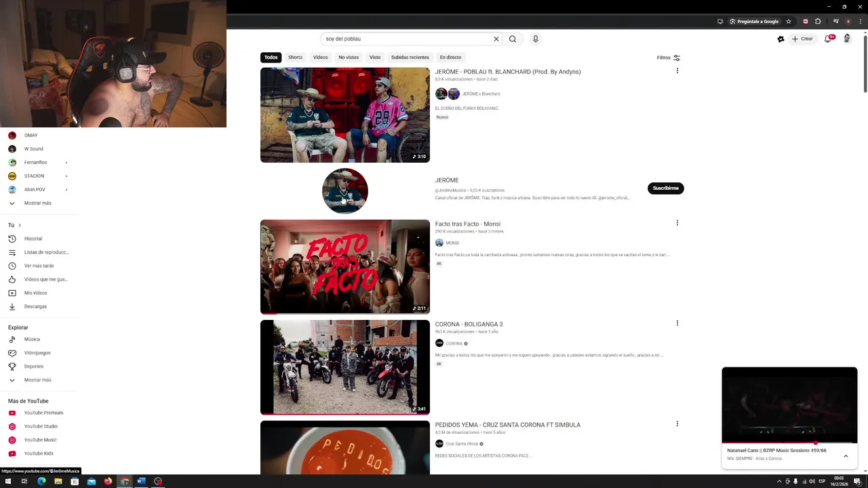
Task: Select the Todos filter chip
Action: click(x=271, y=58)
